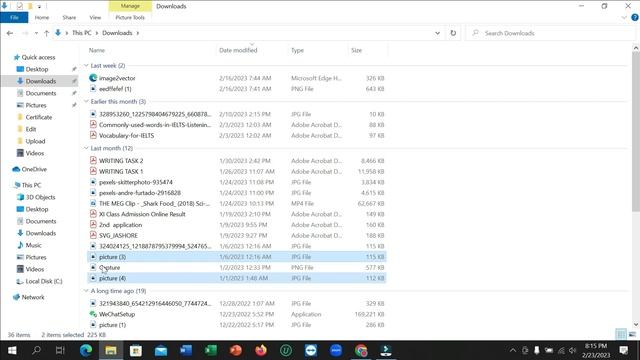Image resolution: width=640 pixels, height=360 pixels.
Task: Open TeamViewer from the taskbar
Action: pyautogui.click(x=311, y=350)
